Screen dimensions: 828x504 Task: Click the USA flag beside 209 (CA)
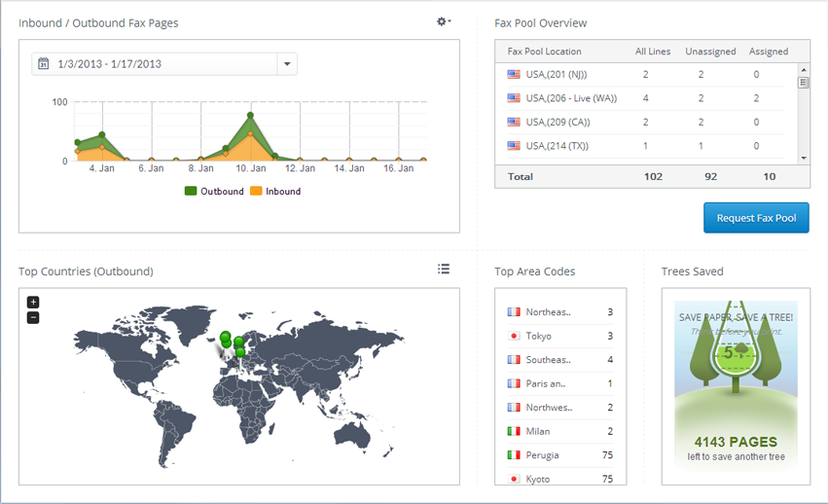[x=514, y=122]
